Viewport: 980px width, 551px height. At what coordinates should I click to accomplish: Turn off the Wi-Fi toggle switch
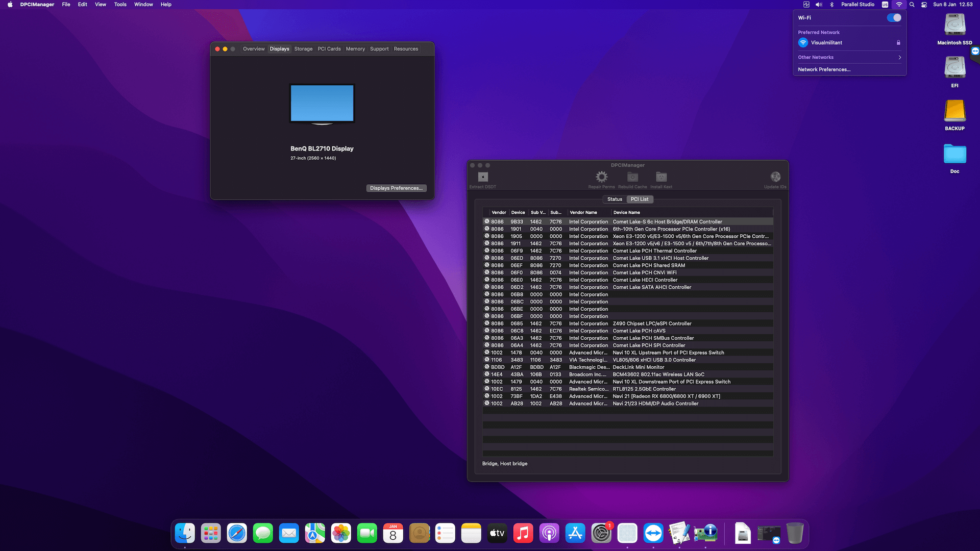pyautogui.click(x=893, y=18)
